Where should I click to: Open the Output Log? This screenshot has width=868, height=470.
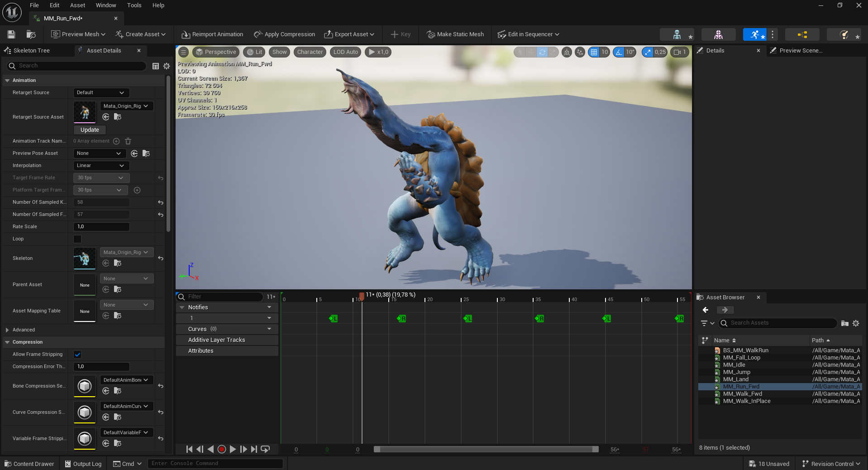[x=83, y=464]
